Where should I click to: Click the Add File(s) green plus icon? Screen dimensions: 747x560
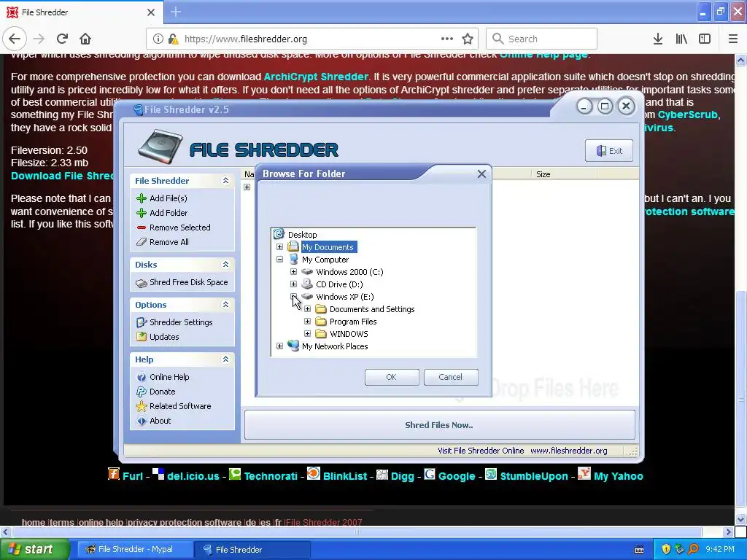point(142,198)
